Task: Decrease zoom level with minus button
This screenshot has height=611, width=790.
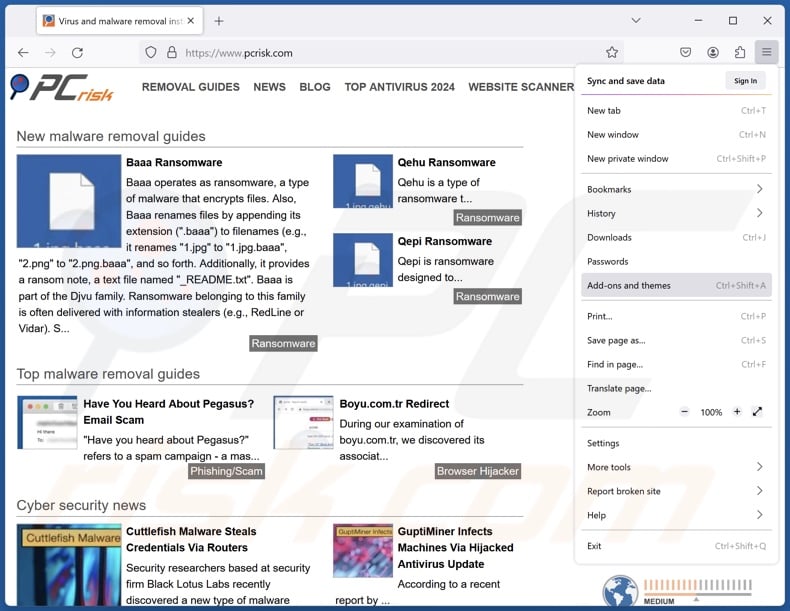Action: 685,412
